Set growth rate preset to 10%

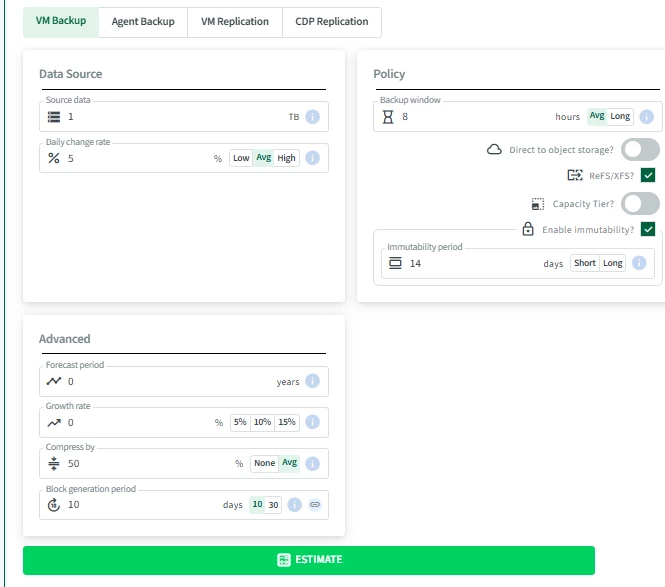(x=262, y=422)
